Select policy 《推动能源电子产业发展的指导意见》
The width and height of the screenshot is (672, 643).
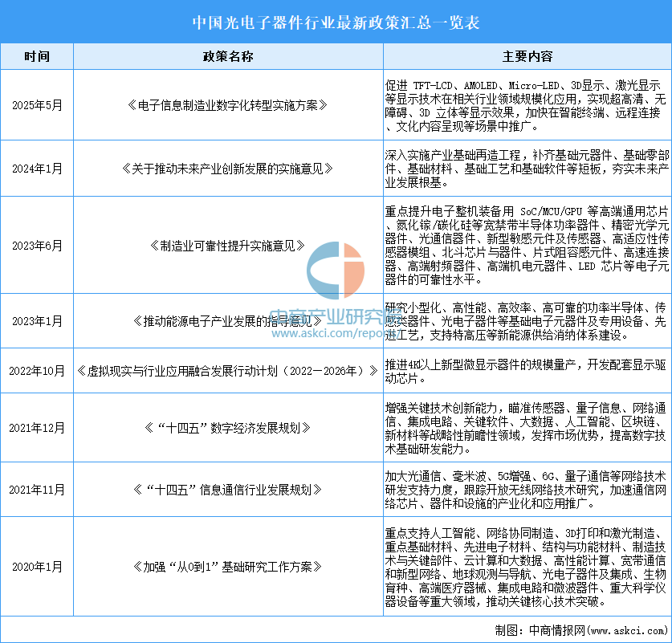tap(228, 321)
